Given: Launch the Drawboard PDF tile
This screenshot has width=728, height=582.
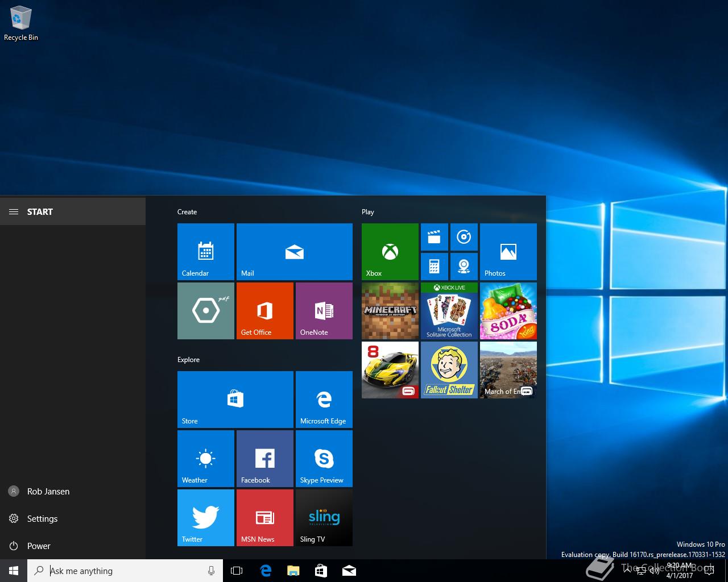Looking at the screenshot, I should pyautogui.click(x=206, y=311).
